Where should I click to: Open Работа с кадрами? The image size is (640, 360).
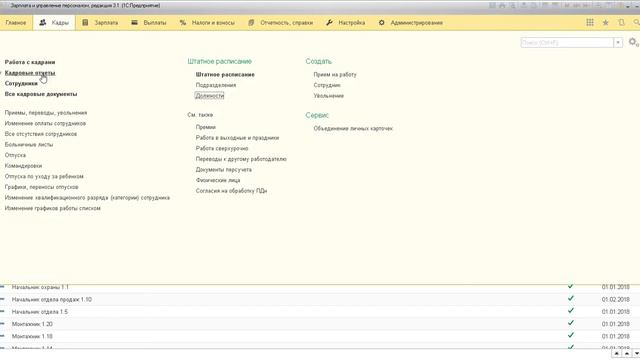(x=30, y=62)
